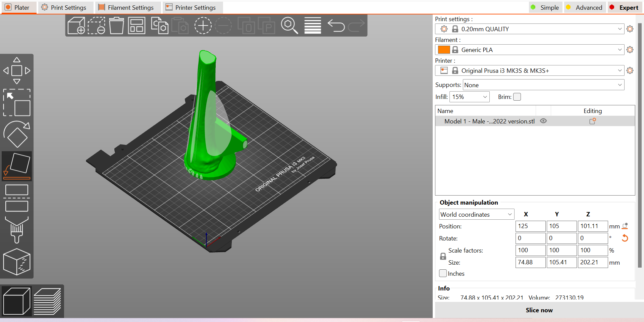This screenshot has width=644, height=322.
Task: Click the Slice now button
Action: (x=539, y=310)
